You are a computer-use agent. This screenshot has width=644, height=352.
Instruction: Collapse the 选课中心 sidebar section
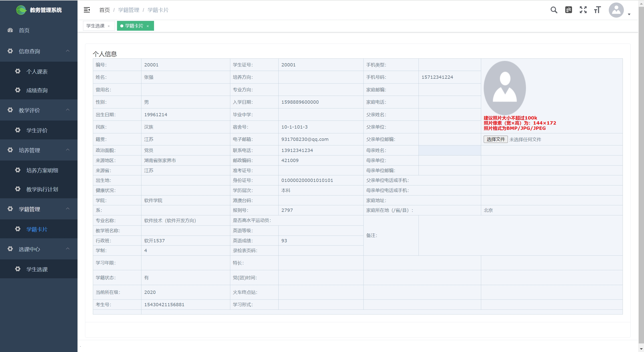click(67, 249)
